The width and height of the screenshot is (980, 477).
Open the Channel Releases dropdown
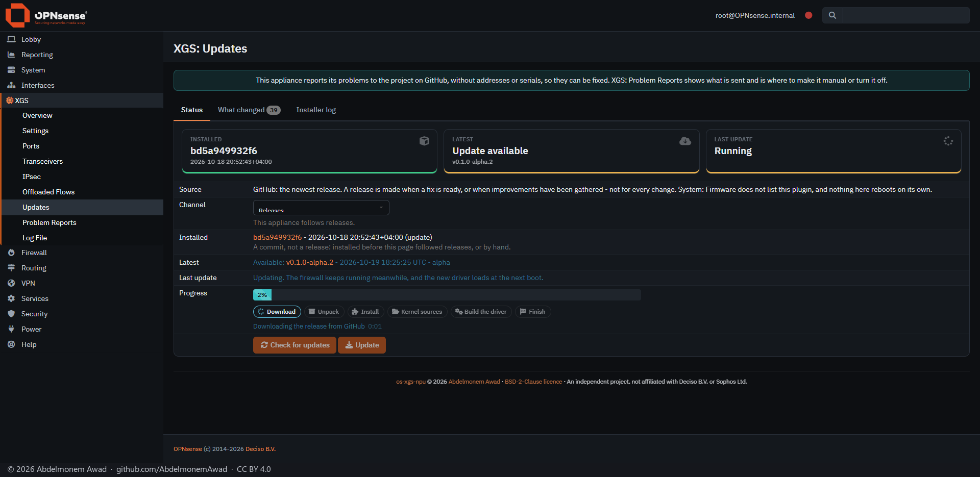tap(321, 208)
